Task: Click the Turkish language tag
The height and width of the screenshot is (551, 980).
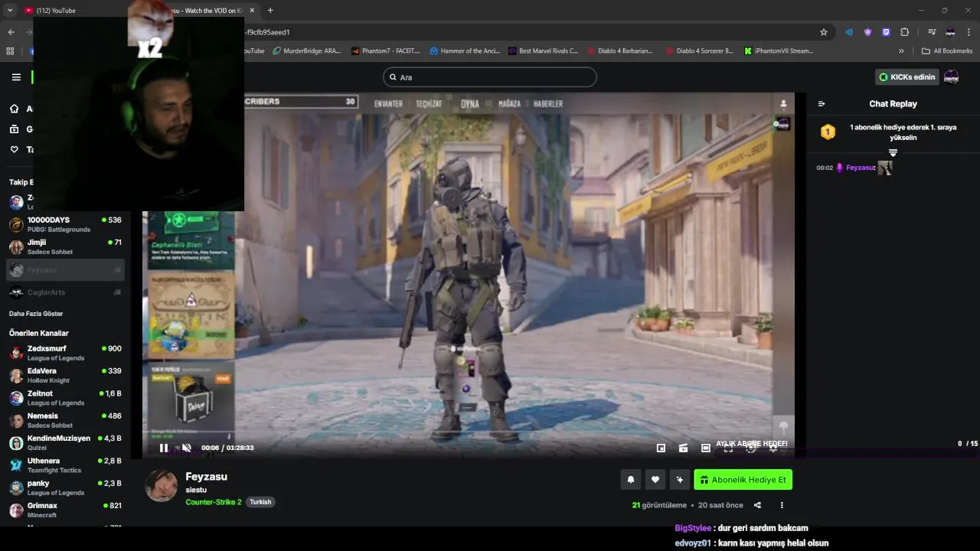Action: coord(260,502)
